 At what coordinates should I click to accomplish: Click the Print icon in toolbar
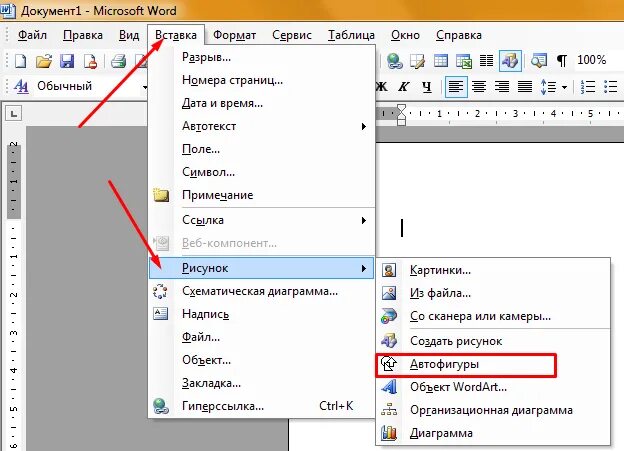pos(118,61)
